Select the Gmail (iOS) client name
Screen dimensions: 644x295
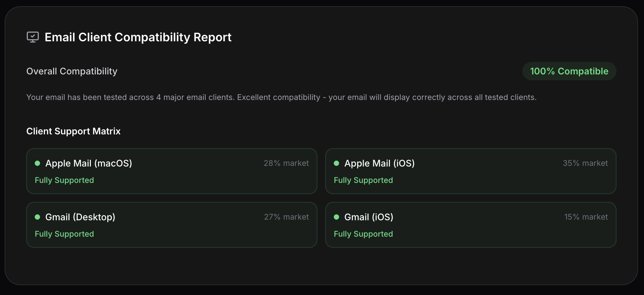click(x=369, y=217)
